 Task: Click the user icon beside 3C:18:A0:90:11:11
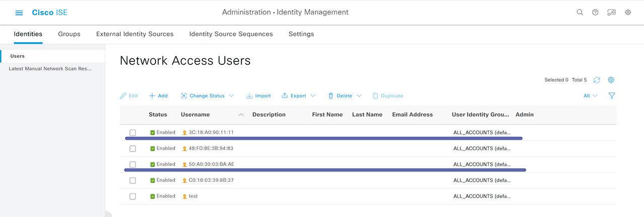pos(185,133)
